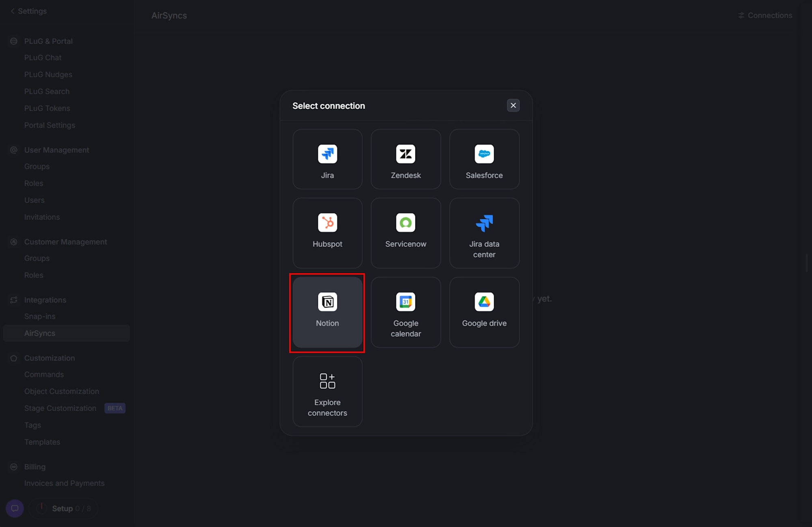
Task: Choose the Zendesk connection tile
Action: point(406,159)
